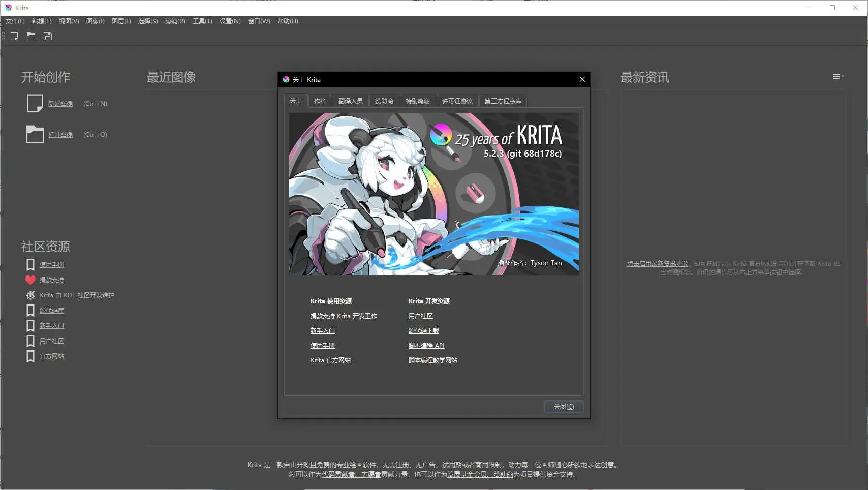The height and width of the screenshot is (490, 868).
Task: Open the 捐款支持 link in sidebar
Action: (52, 280)
